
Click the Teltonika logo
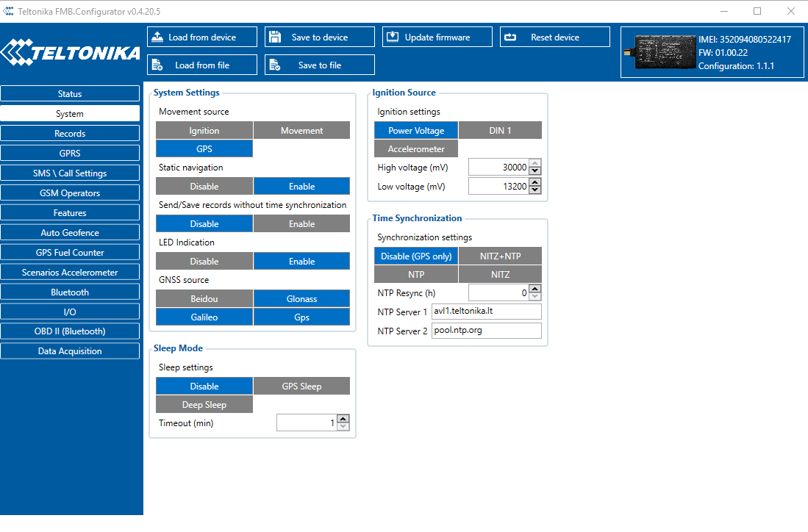tap(71, 52)
